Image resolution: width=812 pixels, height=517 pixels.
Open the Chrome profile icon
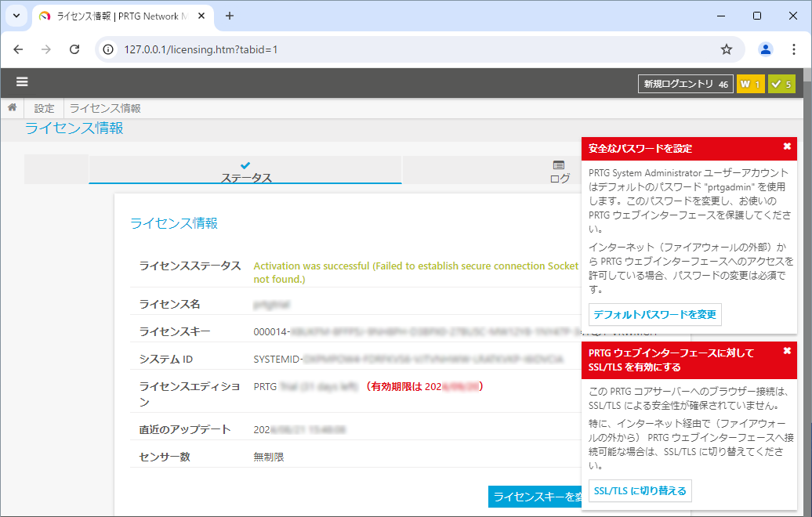click(766, 49)
